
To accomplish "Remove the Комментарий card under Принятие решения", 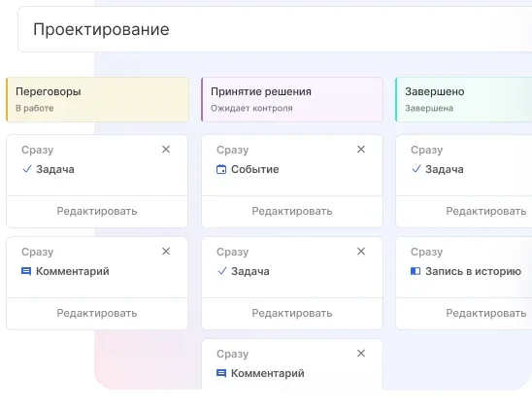I will click(361, 354).
